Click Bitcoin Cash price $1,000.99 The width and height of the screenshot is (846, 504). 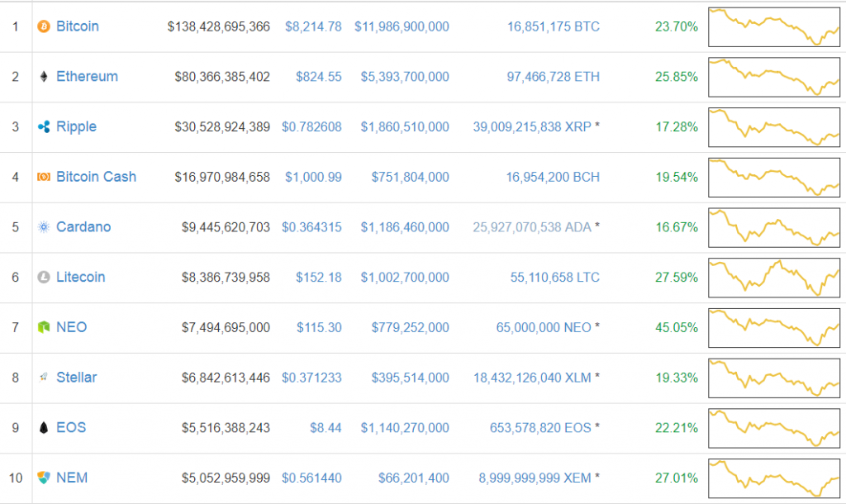point(313,177)
